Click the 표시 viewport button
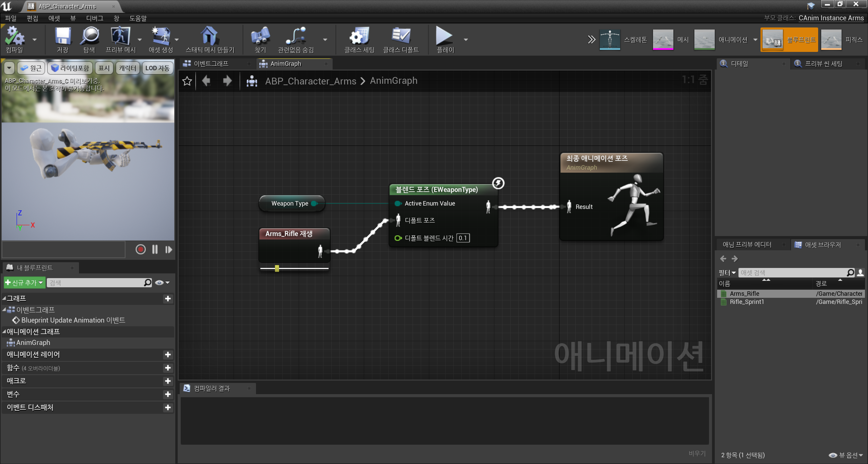The height and width of the screenshot is (464, 868). click(104, 68)
